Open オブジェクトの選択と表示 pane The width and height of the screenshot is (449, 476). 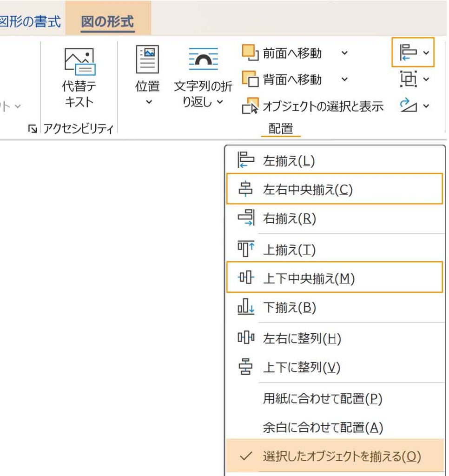tap(323, 106)
